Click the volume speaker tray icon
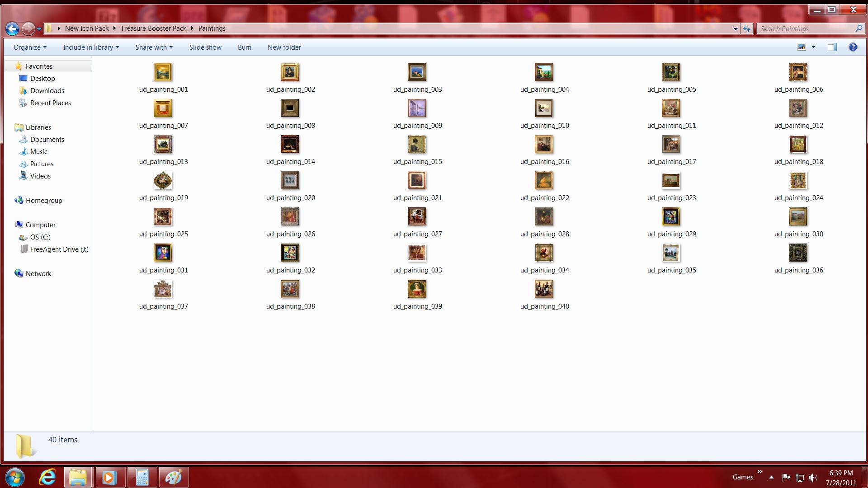868x488 pixels. (x=813, y=477)
